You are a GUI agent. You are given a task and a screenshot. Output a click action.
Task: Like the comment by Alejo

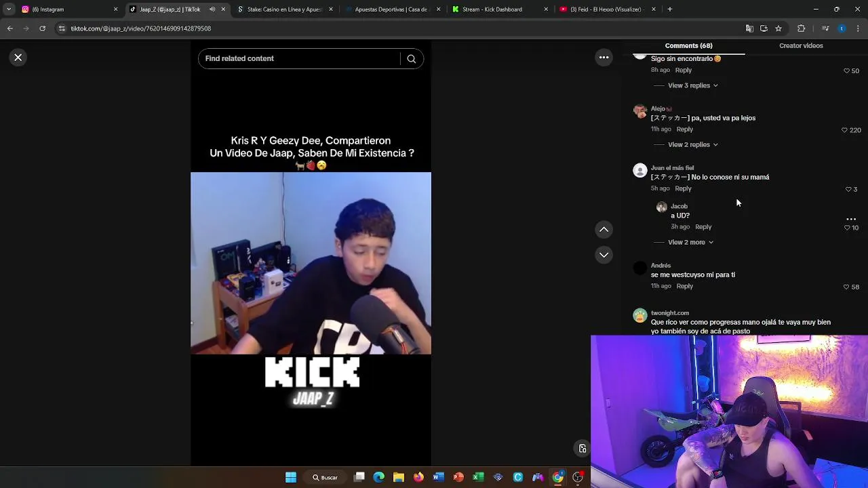click(844, 130)
